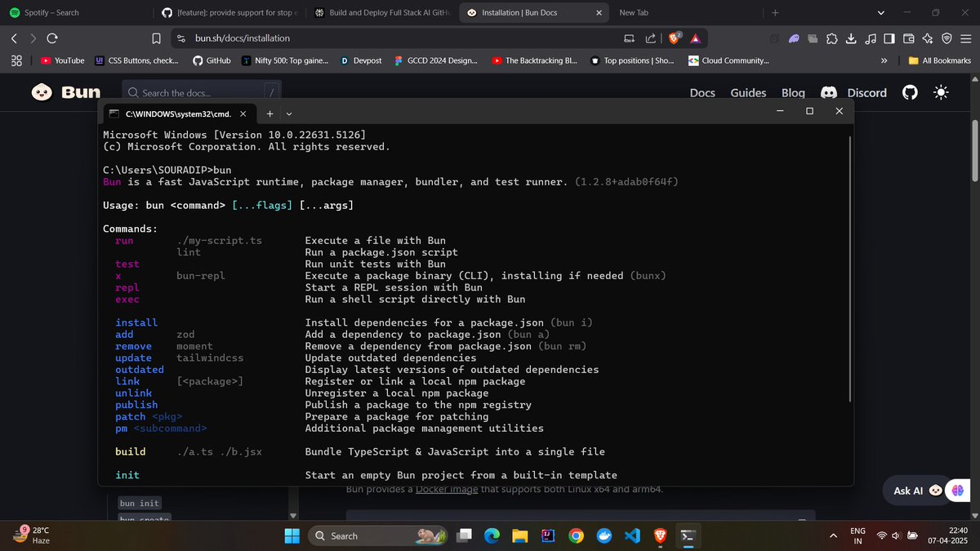Screen dimensions: 980x551
Task: Click the terminal window vertical scrollbar
Action: (851, 269)
